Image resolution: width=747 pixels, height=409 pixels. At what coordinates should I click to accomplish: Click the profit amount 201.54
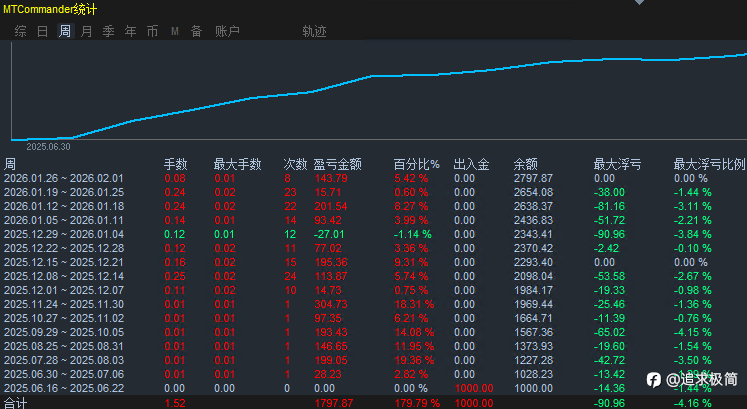tap(331, 206)
